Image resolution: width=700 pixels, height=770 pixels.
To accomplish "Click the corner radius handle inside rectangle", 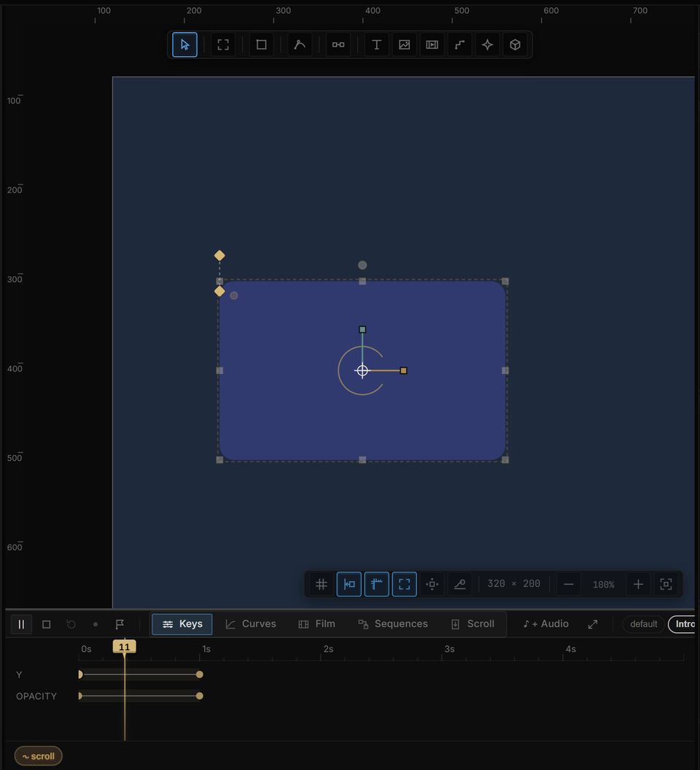I will 234,295.
